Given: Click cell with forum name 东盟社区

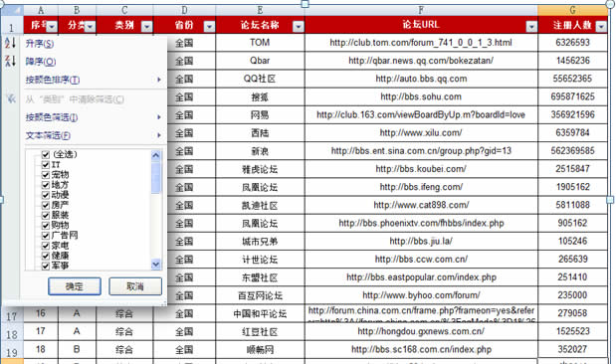Looking at the screenshot, I should point(260,277).
